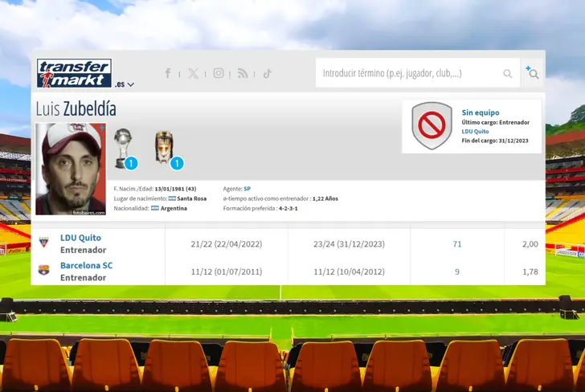The height and width of the screenshot is (392, 585).
Task: Open the 'Barcelona SC' link
Action: click(x=86, y=265)
